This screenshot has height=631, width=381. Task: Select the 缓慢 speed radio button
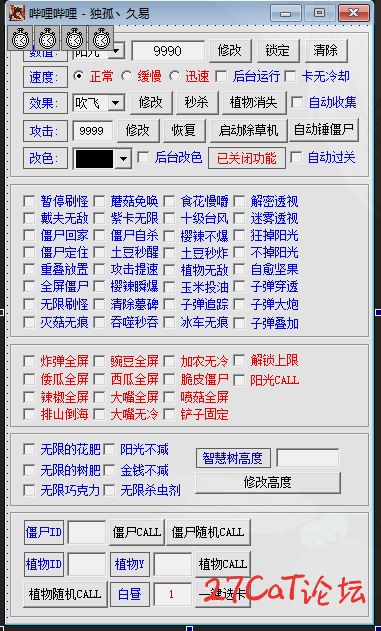tap(127, 76)
